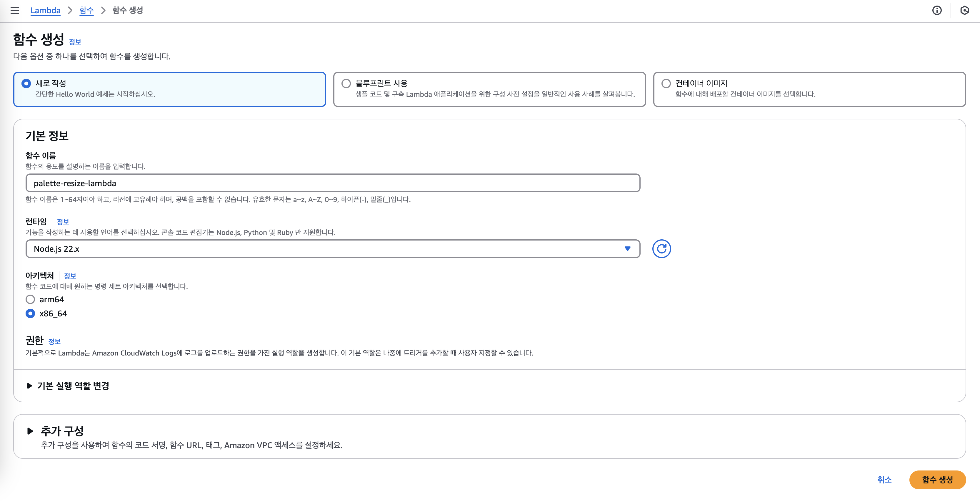
Task: Open the Node.js 22.x runtime dropdown
Action: point(332,249)
